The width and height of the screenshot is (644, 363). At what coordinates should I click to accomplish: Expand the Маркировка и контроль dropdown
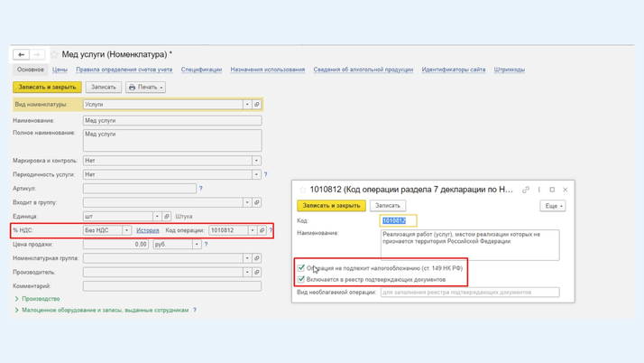tap(256, 161)
